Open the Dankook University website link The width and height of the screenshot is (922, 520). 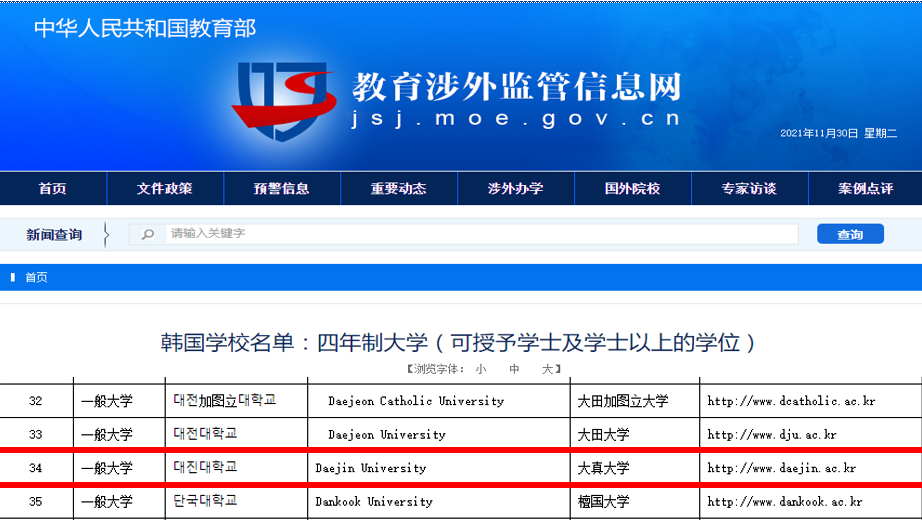coord(785,502)
